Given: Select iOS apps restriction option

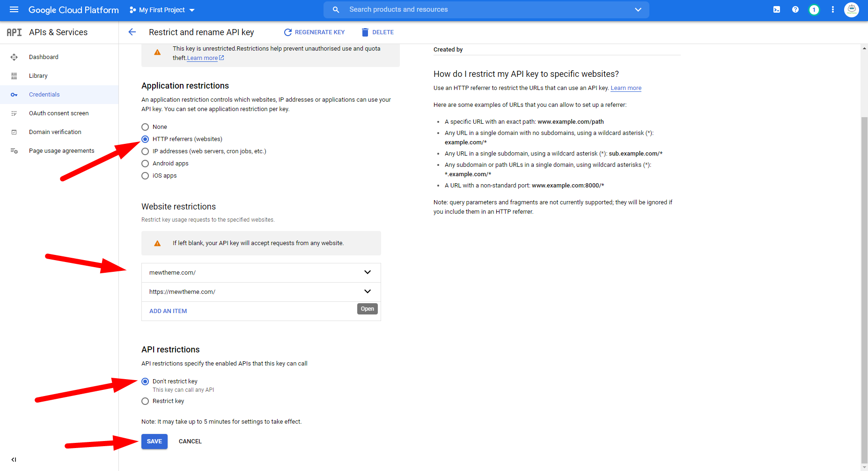Looking at the screenshot, I should point(145,176).
